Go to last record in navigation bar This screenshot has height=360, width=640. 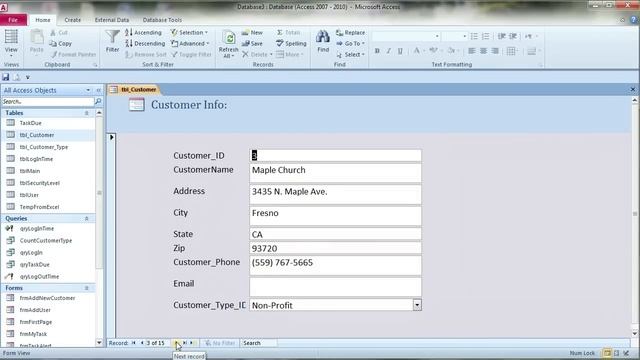click(184, 343)
